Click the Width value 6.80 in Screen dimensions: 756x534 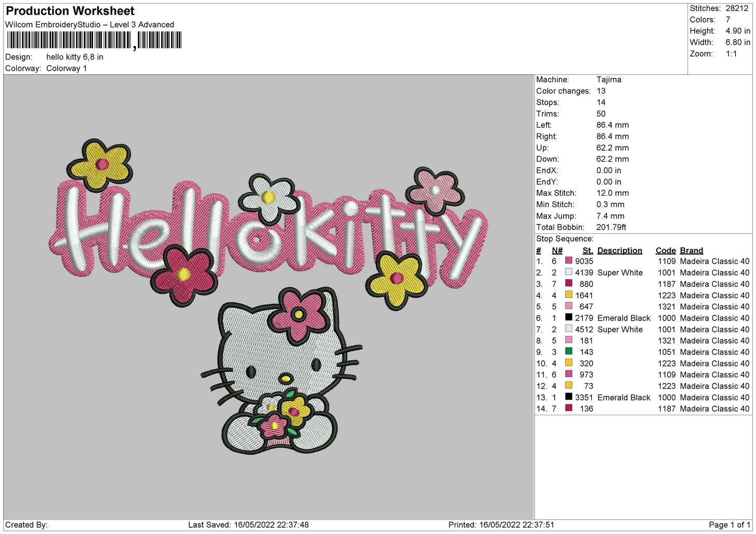(738, 42)
